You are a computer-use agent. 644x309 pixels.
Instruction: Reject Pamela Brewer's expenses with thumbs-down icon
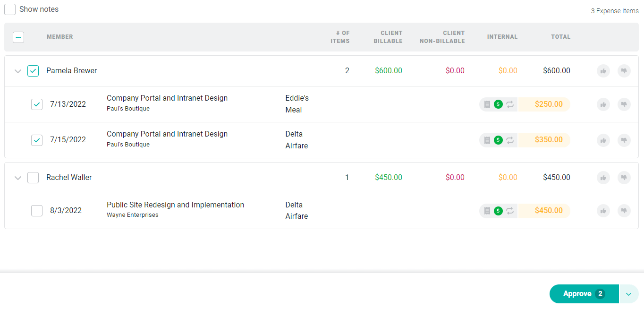click(624, 71)
